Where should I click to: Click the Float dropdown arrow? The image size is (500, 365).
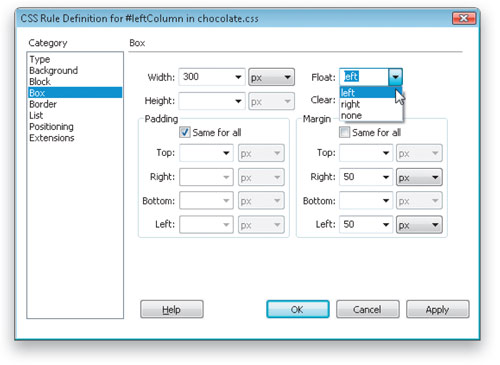[x=395, y=77]
